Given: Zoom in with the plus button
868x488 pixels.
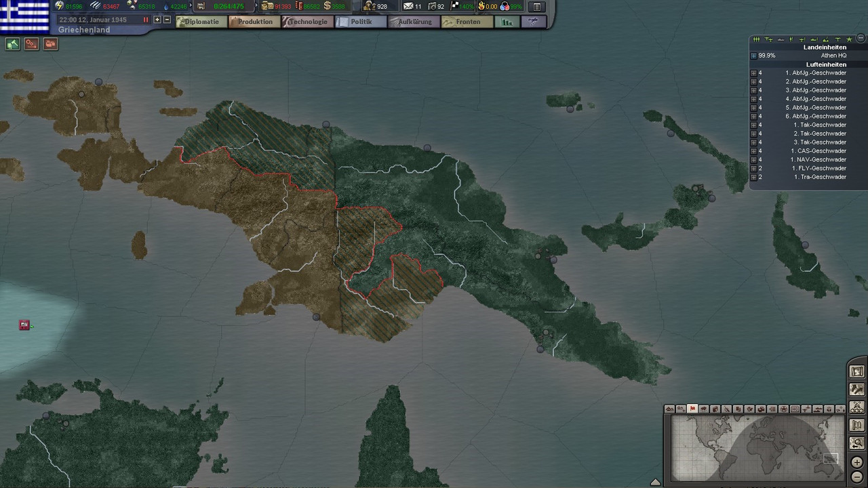Looking at the screenshot, I should click(857, 462).
